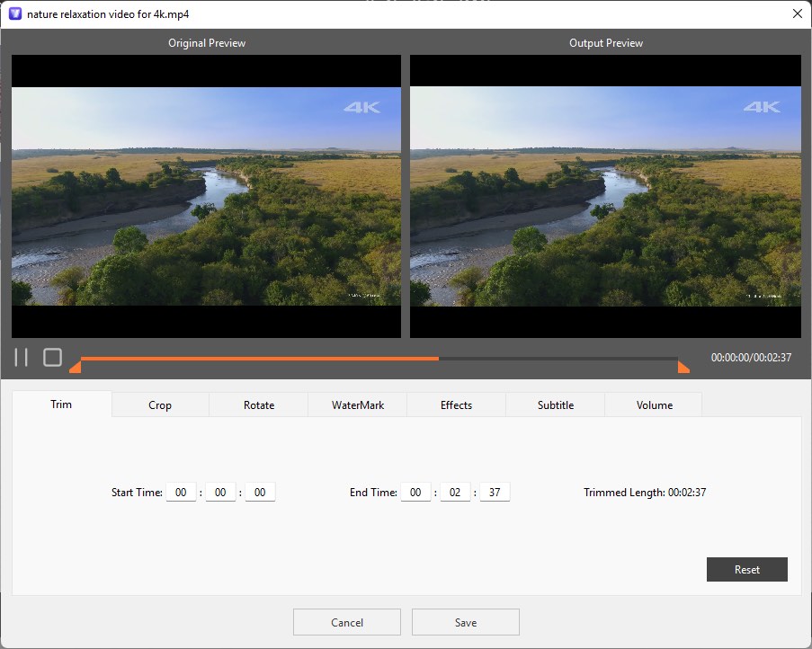Click the application icon in the title bar
The width and height of the screenshot is (812, 649).
point(13,13)
